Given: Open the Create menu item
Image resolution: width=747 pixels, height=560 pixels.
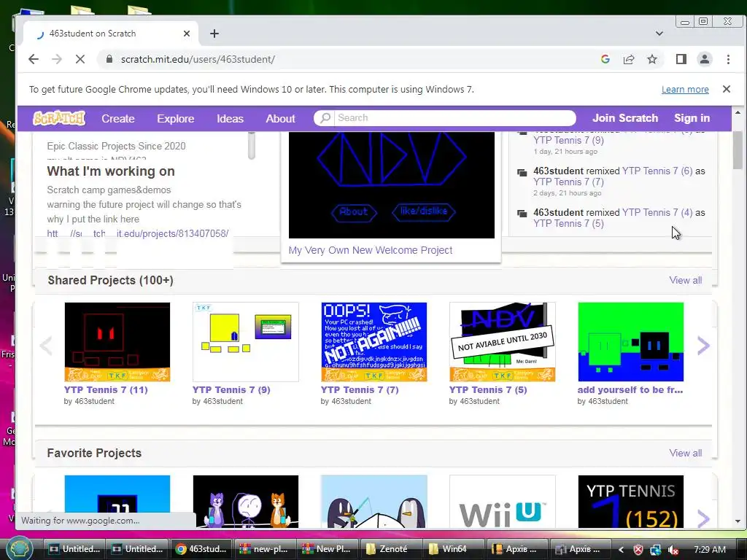Looking at the screenshot, I should point(118,119).
